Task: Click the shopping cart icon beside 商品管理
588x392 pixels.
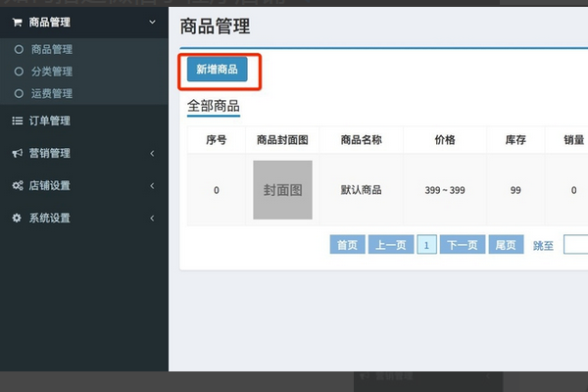Action: pyautogui.click(x=17, y=22)
